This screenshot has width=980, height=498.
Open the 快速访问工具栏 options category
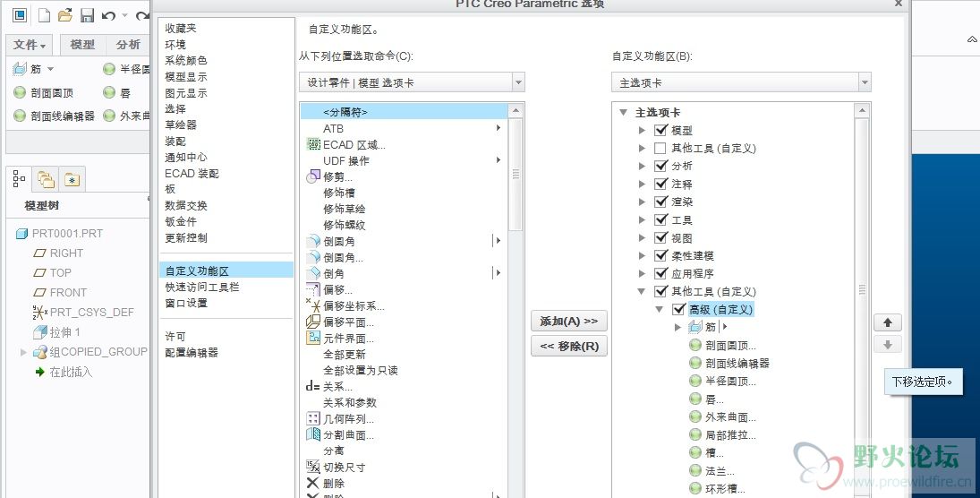tap(202, 288)
